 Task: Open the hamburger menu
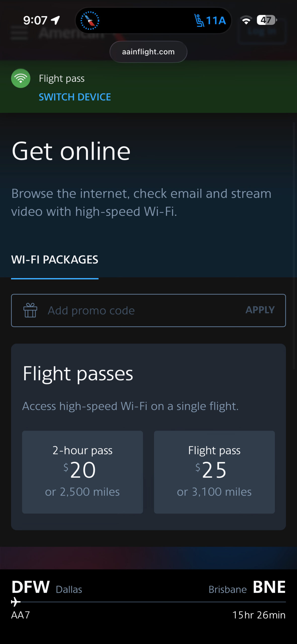point(19,33)
